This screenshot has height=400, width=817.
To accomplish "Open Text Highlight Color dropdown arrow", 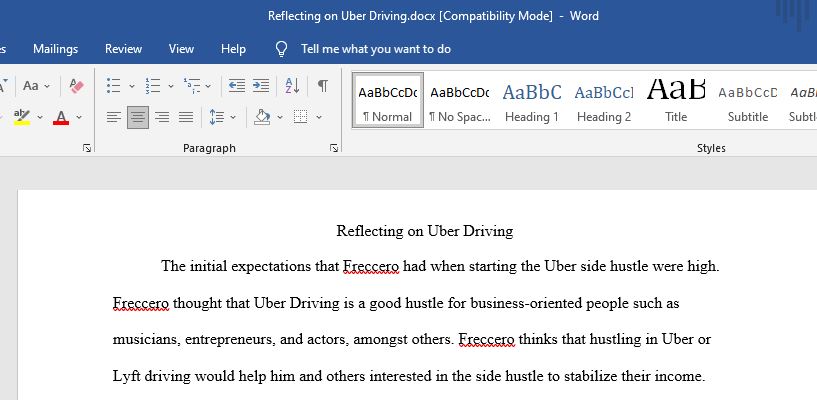I will pyautogui.click(x=40, y=118).
